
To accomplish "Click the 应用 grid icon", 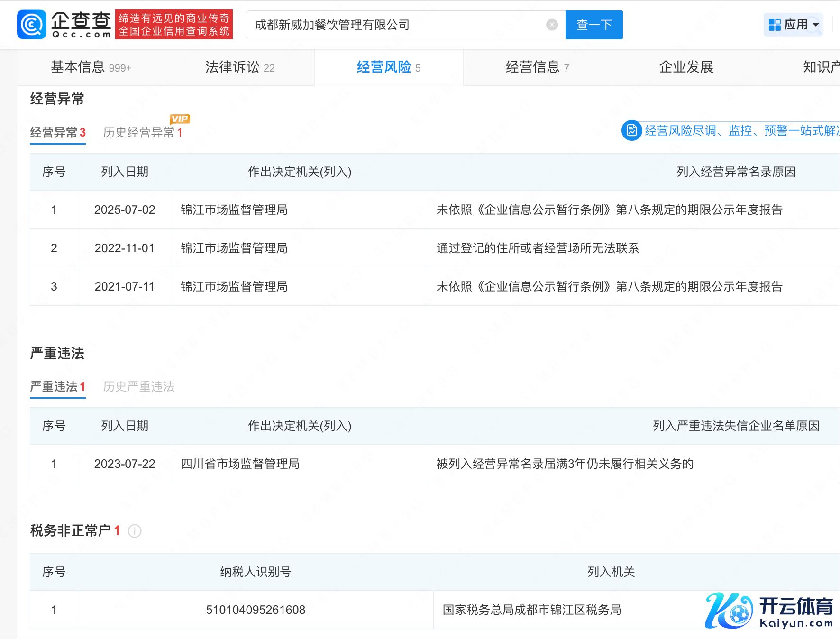I will pyautogui.click(x=775, y=25).
